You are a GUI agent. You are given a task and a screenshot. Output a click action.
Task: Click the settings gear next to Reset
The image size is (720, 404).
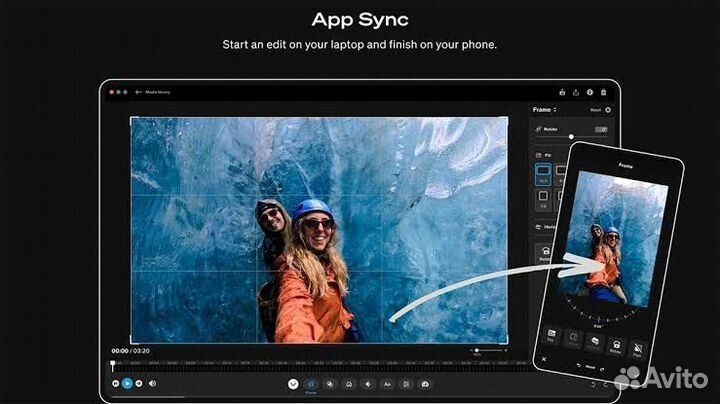coord(608,109)
